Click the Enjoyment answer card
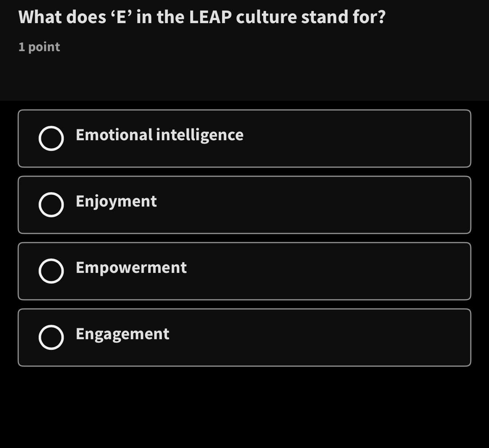Screen dimensions: 489x448 [x=244, y=205]
